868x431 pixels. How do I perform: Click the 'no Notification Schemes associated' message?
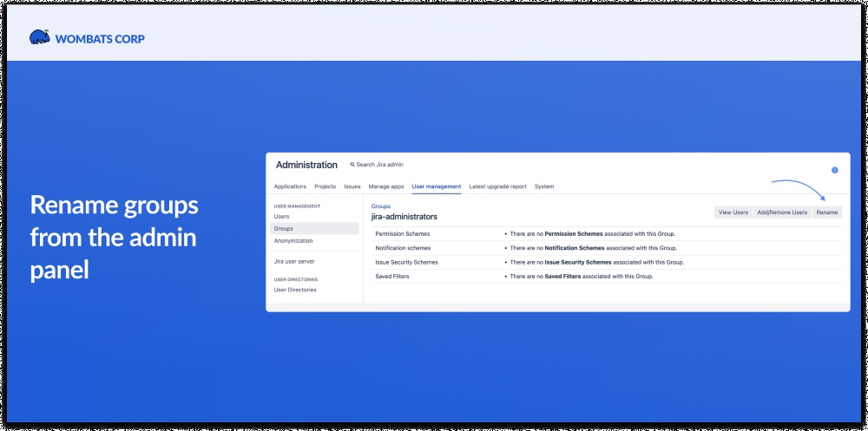pyautogui.click(x=594, y=248)
